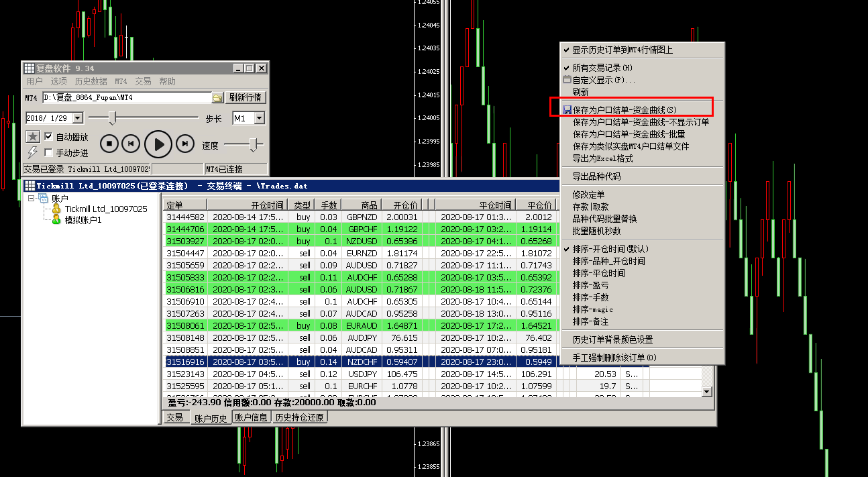Collapse the 账户 tree node
This screenshot has width=868, height=477.
32,199
